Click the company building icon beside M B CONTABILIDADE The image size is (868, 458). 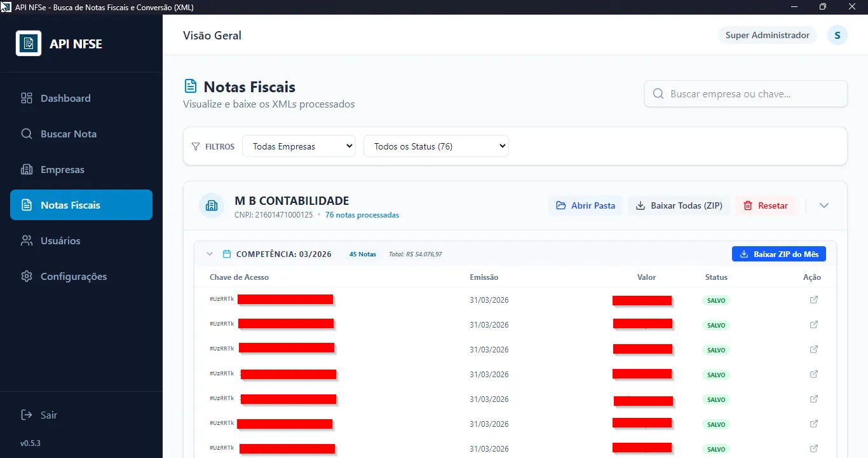(x=212, y=205)
